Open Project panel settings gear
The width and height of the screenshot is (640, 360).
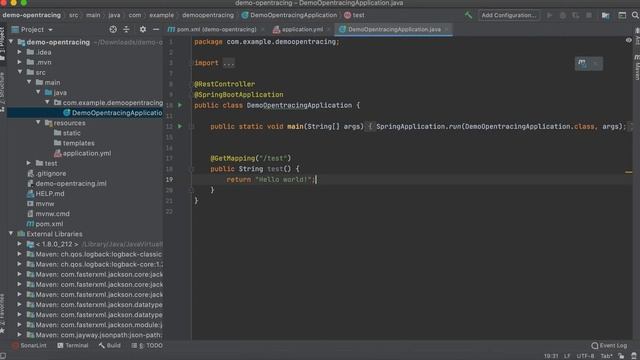pyautogui.click(x=142, y=29)
